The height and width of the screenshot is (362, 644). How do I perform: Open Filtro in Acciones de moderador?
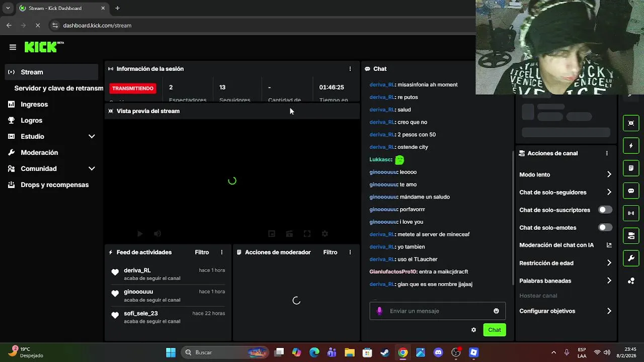click(x=330, y=252)
